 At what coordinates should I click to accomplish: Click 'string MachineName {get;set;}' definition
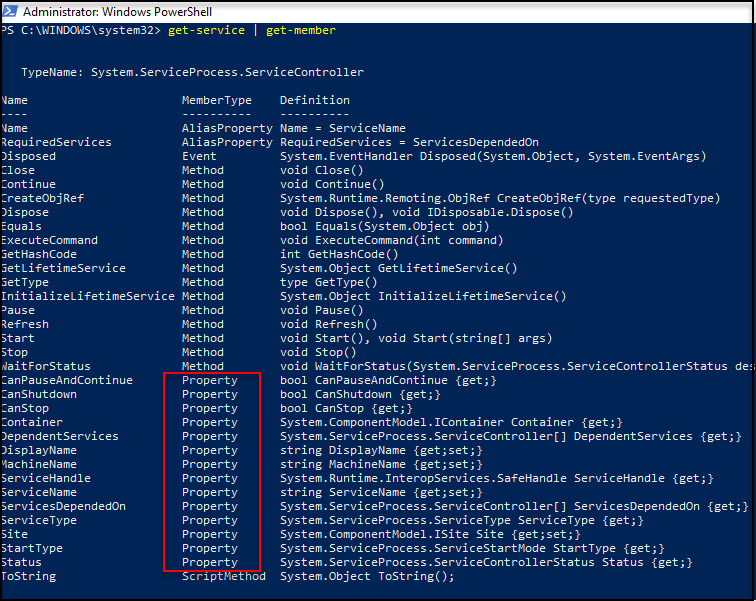(x=381, y=464)
